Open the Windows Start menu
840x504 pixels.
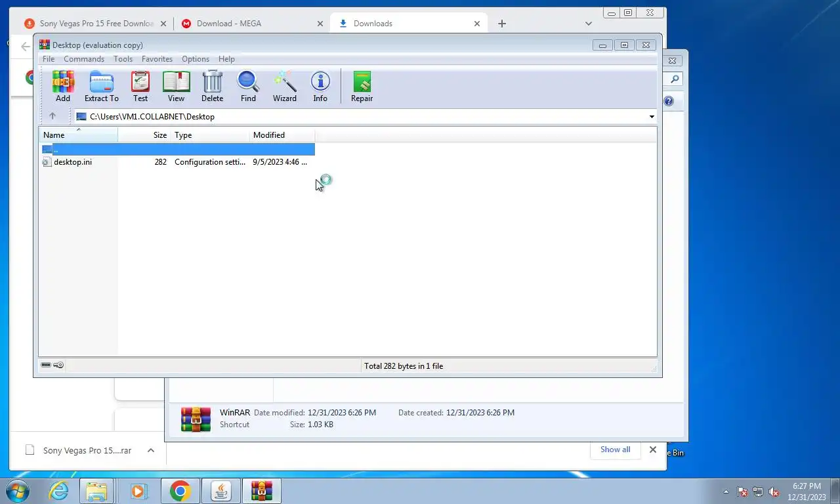[18, 491]
